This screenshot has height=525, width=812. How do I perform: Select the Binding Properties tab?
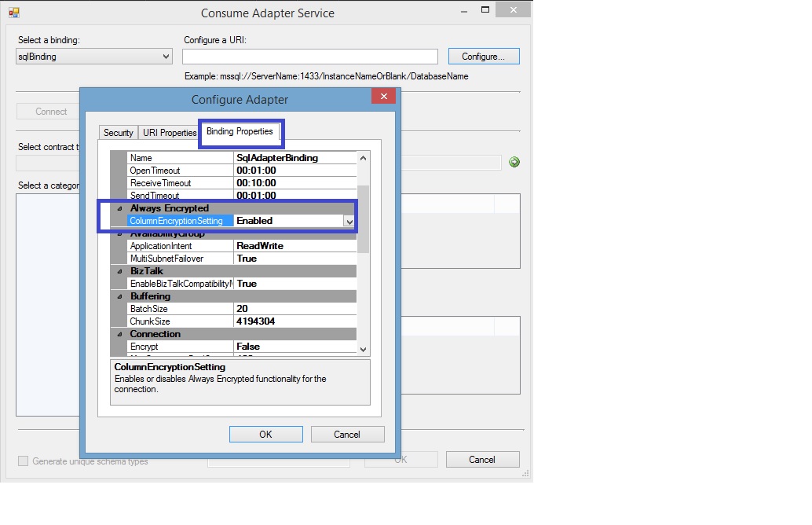pos(240,131)
